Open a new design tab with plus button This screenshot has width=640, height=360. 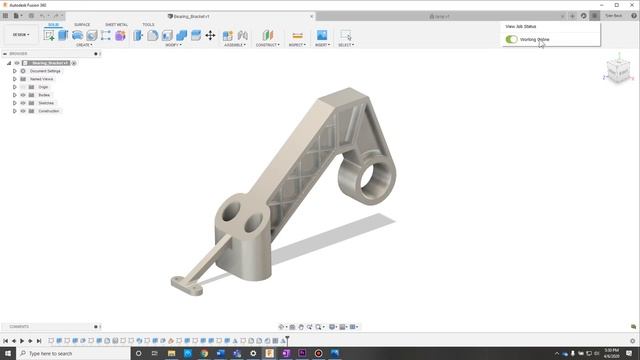pyautogui.click(x=573, y=16)
